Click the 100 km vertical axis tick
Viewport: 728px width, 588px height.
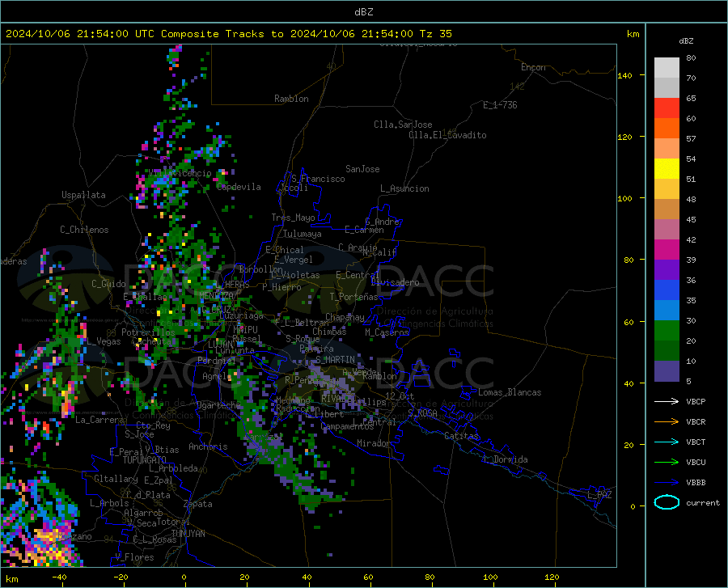pyautogui.click(x=625, y=198)
